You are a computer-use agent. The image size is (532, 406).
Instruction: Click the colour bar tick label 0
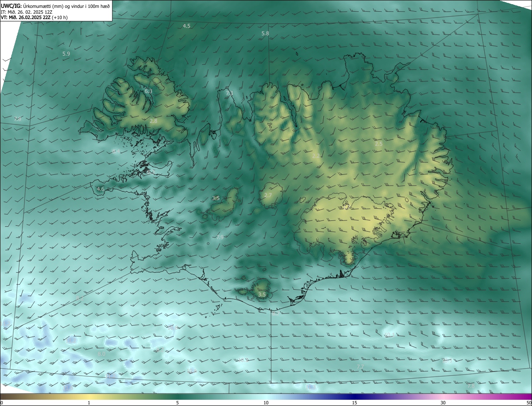pos(2,403)
